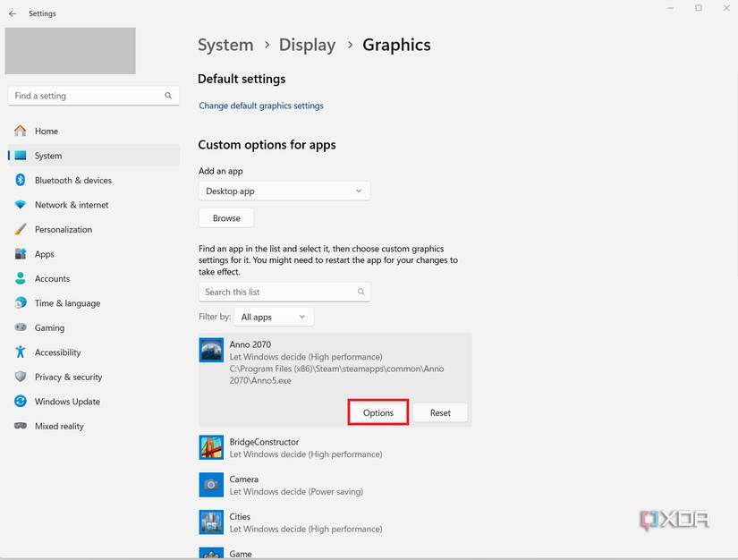Open Accessibility settings page
738x560 pixels.
(x=94, y=352)
